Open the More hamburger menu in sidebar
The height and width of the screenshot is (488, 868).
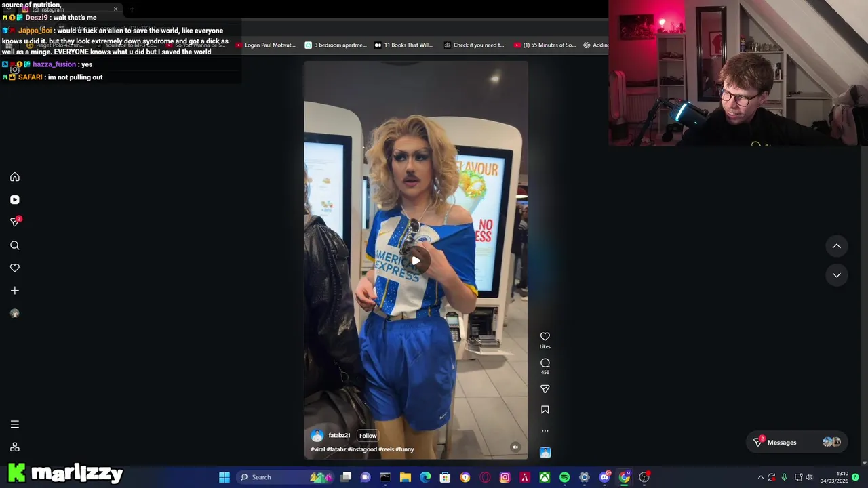click(15, 424)
